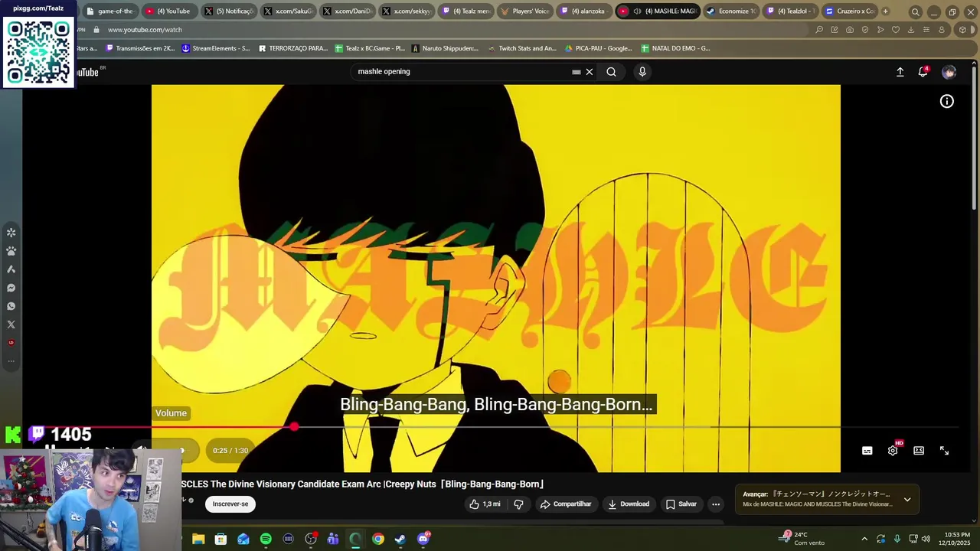Viewport: 980px width, 551px height.
Task: Click the Compartilhar share button
Action: coord(567,504)
